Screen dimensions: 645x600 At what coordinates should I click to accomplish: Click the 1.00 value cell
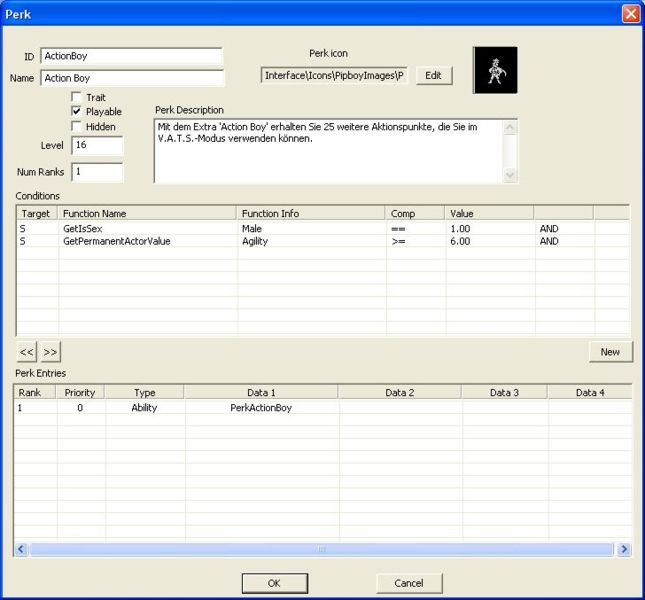coord(460,229)
